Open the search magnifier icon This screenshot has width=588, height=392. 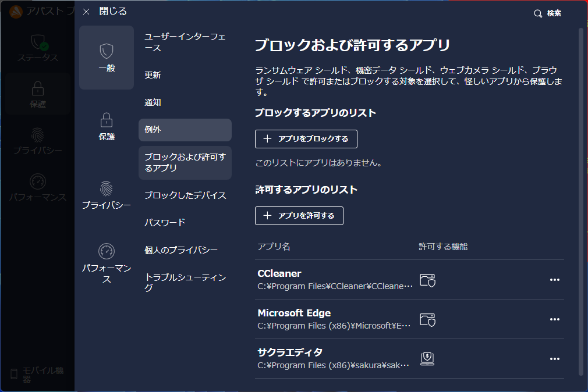click(x=538, y=13)
